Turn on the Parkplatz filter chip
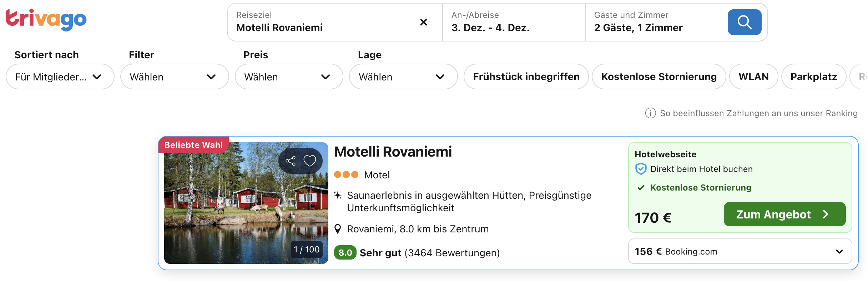Screen dimensions: 868x281 pyautogui.click(x=813, y=77)
